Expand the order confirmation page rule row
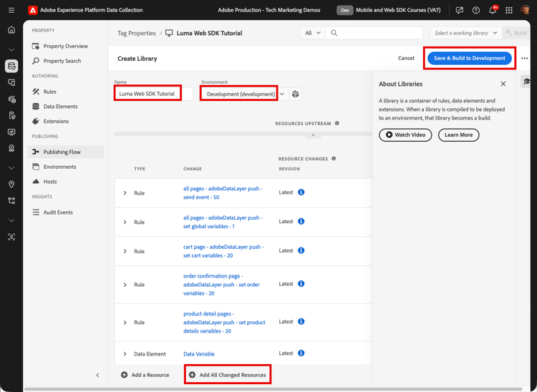Screen dimensions: 537x392 (125, 285)
